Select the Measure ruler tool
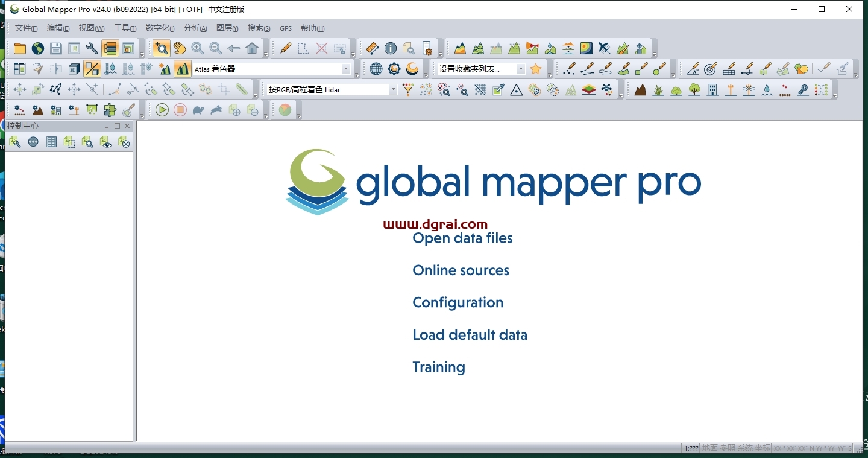This screenshot has height=458, width=868. [x=373, y=48]
